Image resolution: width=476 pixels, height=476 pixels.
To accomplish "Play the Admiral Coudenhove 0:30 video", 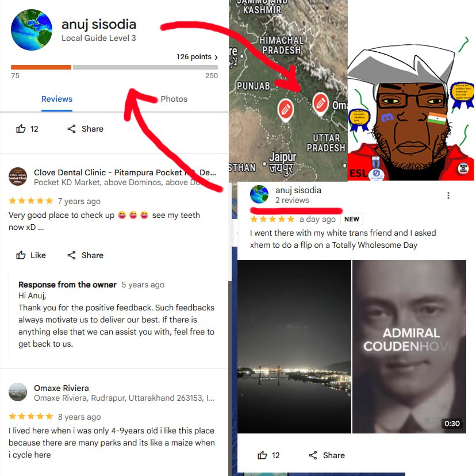I will [409, 347].
